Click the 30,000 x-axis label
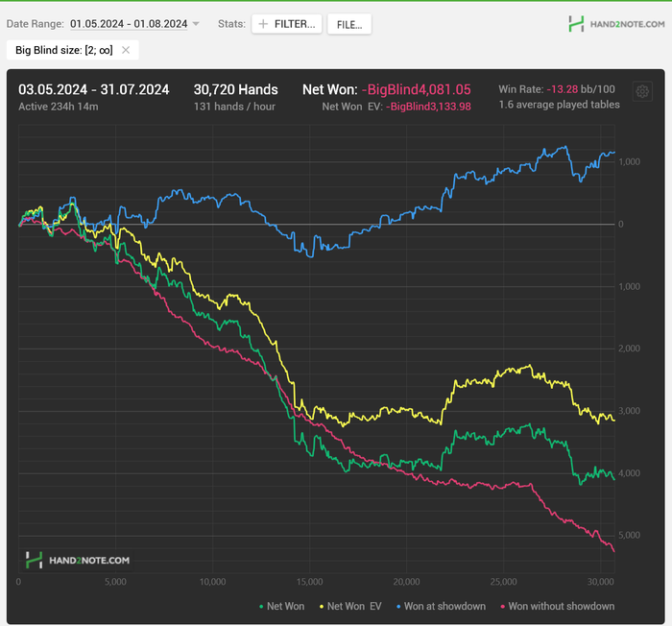 tap(600, 582)
